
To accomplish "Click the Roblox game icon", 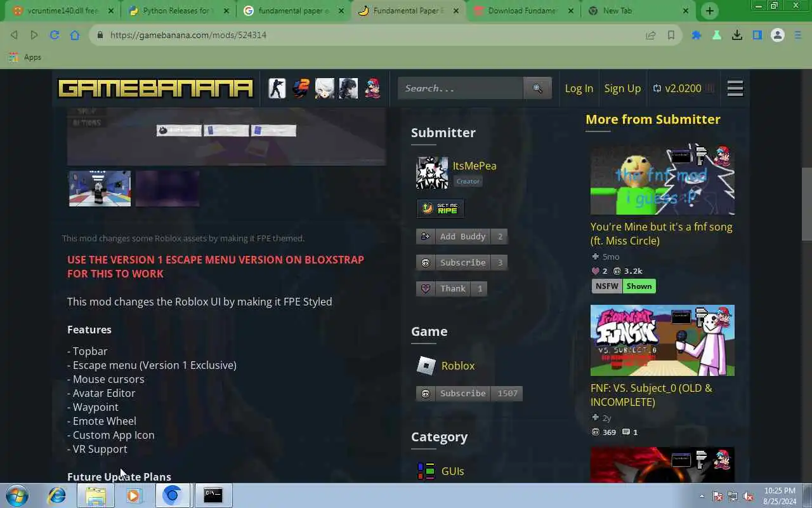I will (x=426, y=365).
